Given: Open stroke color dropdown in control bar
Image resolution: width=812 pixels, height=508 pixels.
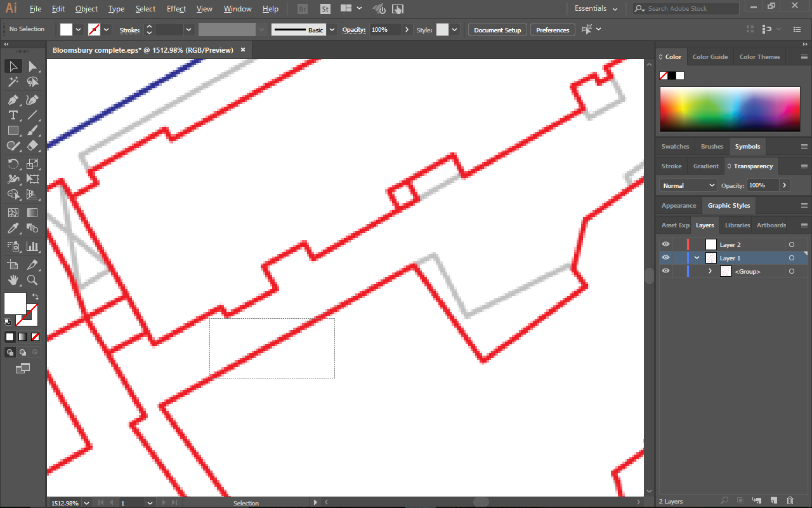Looking at the screenshot, I should [x=107, y=29].
